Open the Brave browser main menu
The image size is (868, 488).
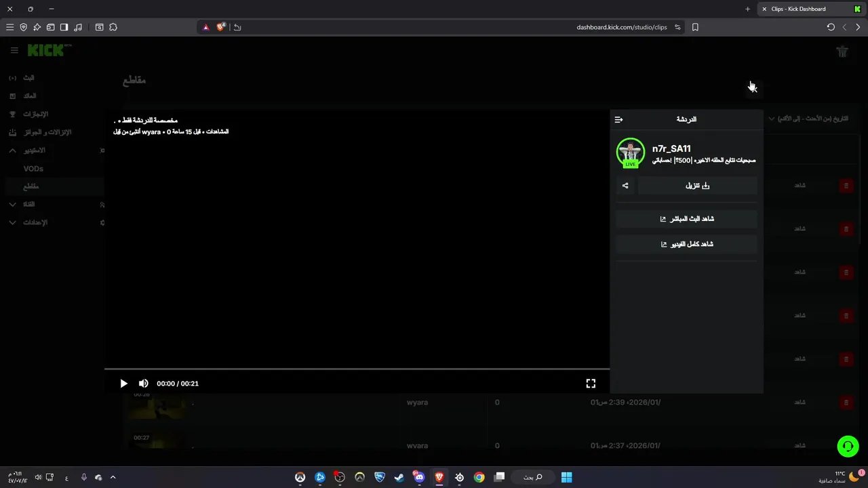point(9,27)
